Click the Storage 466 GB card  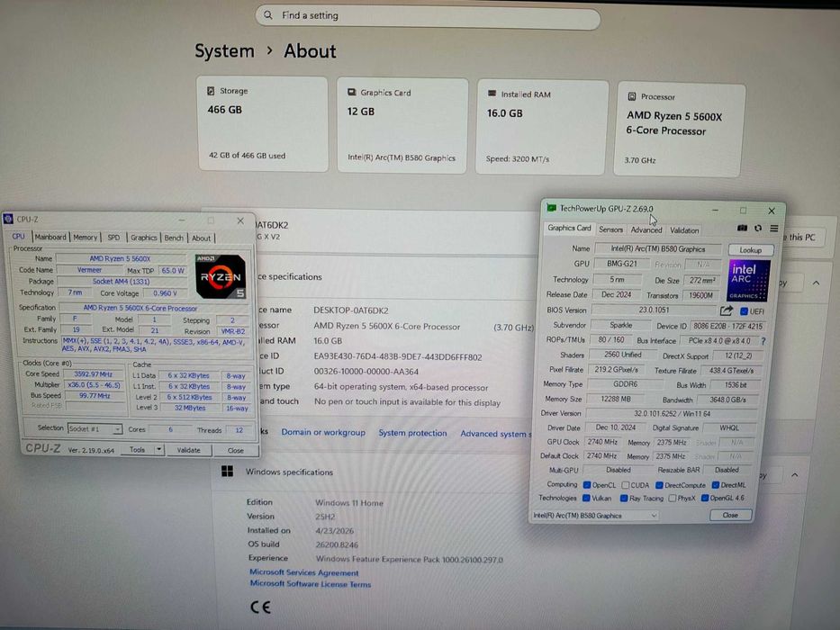pos(263,124)
